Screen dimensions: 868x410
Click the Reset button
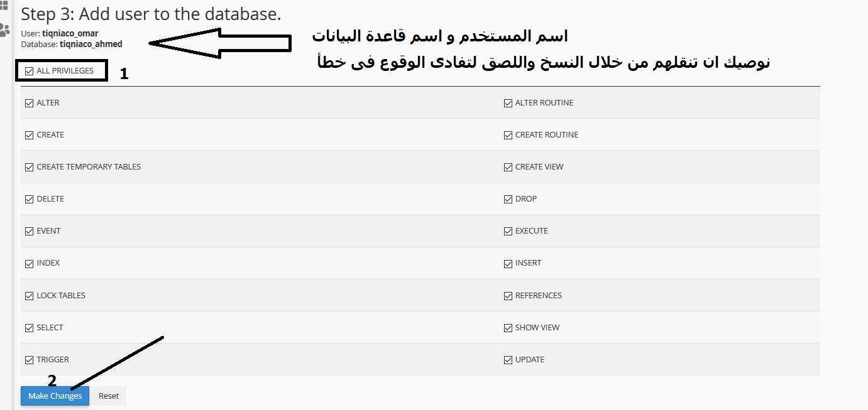click(x=109, y=396)
